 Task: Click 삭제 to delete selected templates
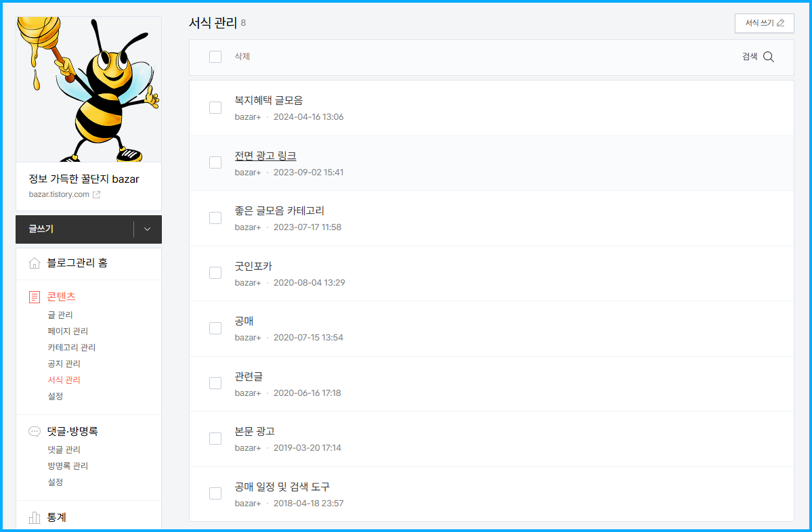(x=242, y=56)
